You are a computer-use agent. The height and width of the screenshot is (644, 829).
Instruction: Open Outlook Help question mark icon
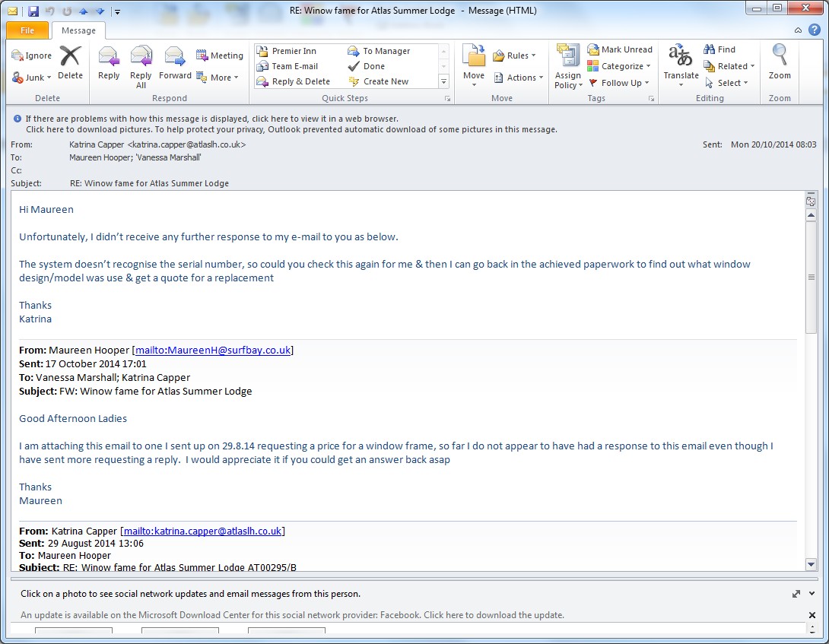[815, 30]
